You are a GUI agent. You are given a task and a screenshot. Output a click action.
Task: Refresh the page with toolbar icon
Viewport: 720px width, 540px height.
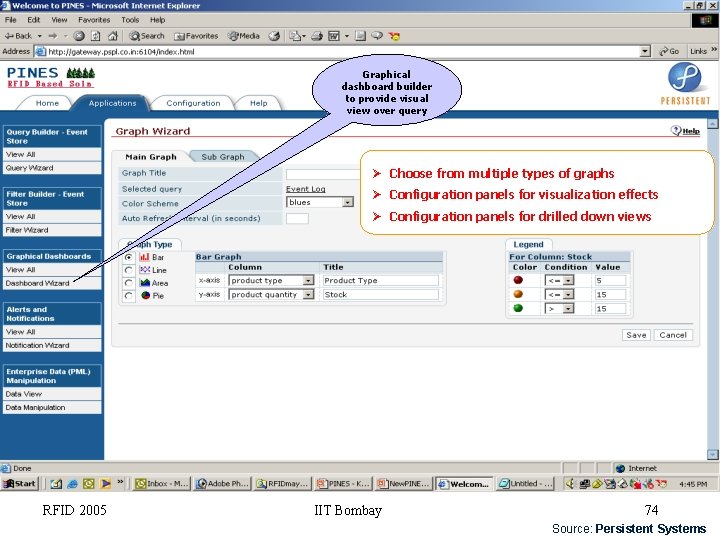[96, 36]
